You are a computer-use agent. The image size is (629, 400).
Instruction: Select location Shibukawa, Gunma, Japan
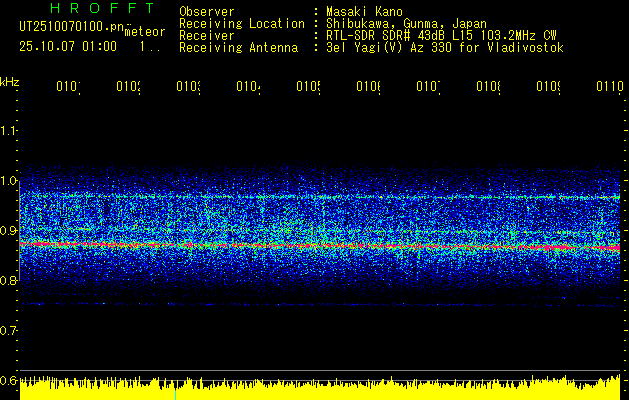point(406,24)
